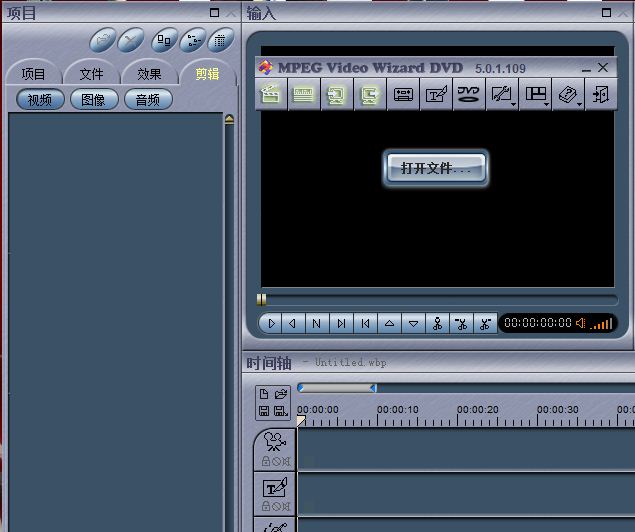This screenshot has width=635, height=532.
Task: Click the 00:00:00:00 timecode display
Action: [538, 323]
